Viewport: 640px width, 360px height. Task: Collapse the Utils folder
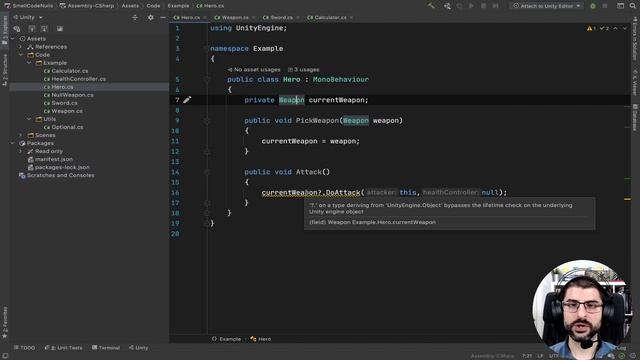29,119
